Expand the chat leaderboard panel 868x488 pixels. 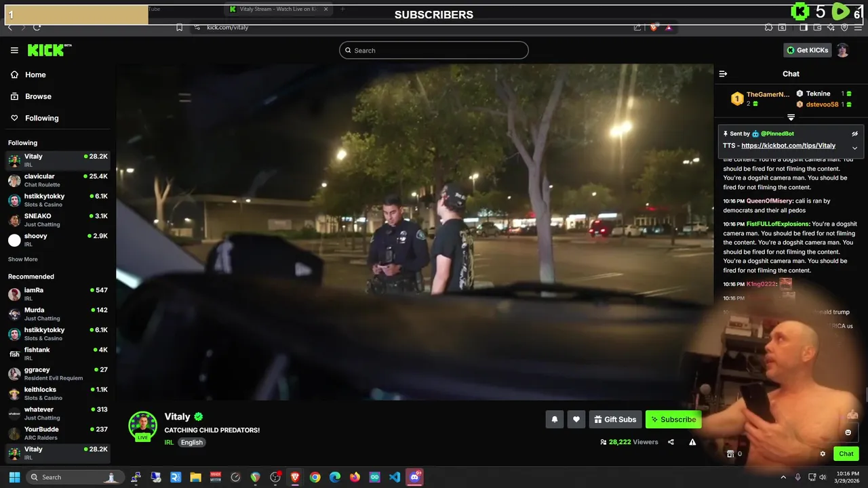click(791, 117)
